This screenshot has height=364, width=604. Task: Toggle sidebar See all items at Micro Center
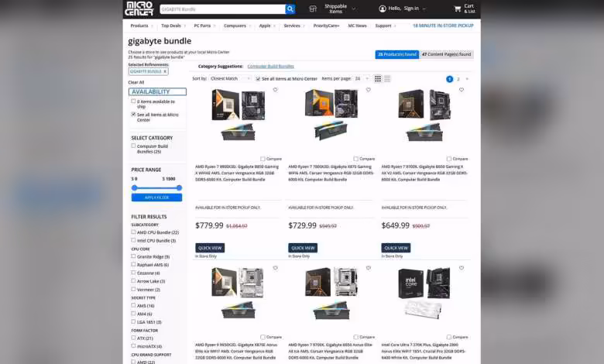tap(133, 115)
